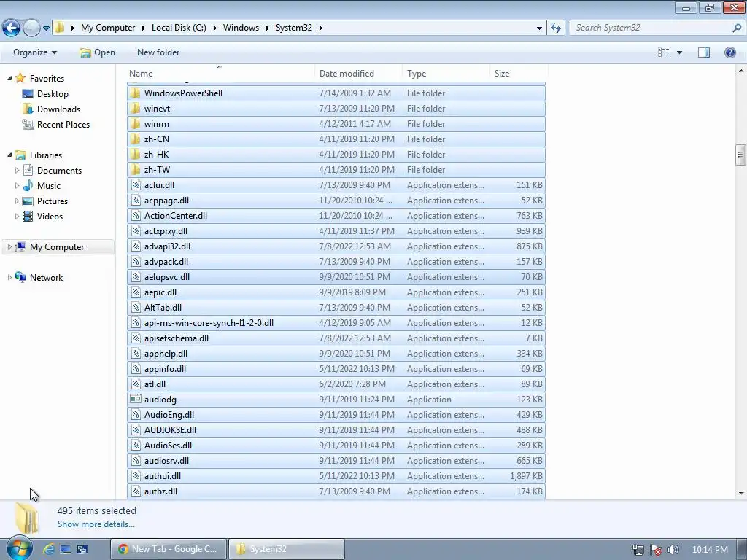Click the zh-CN folder icon
The height and width of the screenshot is (560, 747).
click(x=136, y=139)
